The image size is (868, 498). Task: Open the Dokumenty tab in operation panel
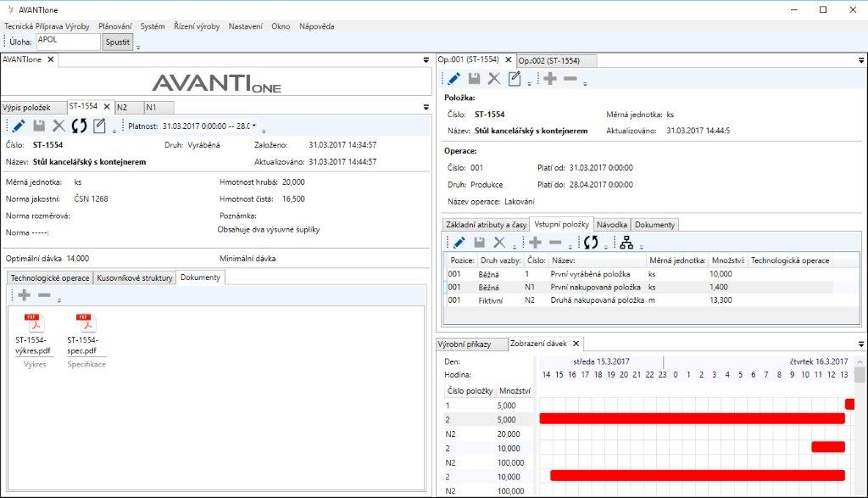(654, 225)
